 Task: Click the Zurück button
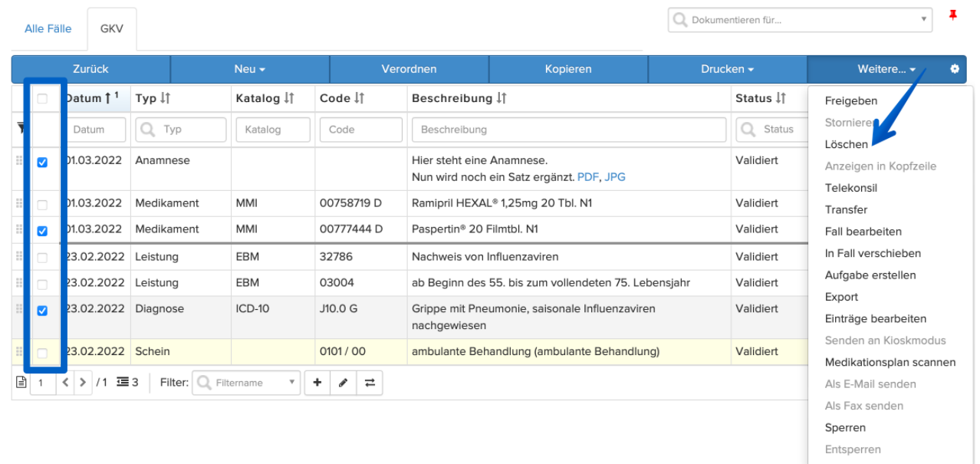90,69
